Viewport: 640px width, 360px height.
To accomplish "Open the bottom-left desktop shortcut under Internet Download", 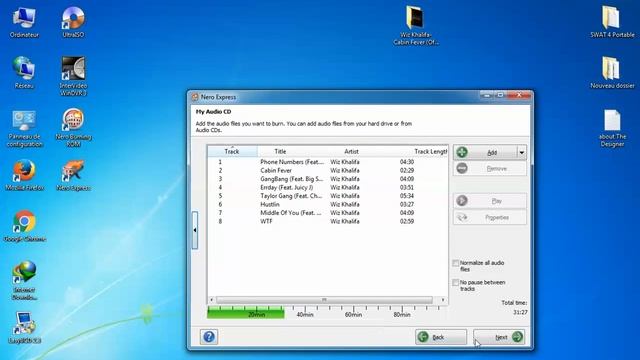I will pyautogui.click(x=24, y=328).
